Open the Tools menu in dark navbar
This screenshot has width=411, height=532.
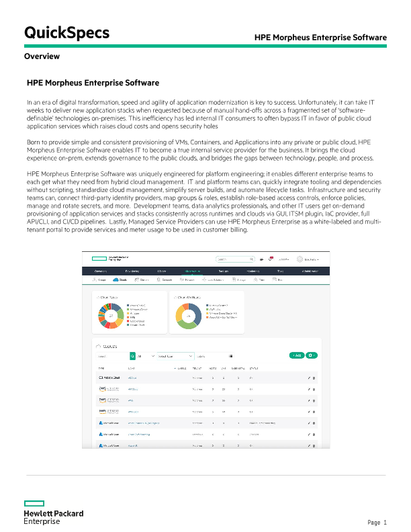coord(281,271)
